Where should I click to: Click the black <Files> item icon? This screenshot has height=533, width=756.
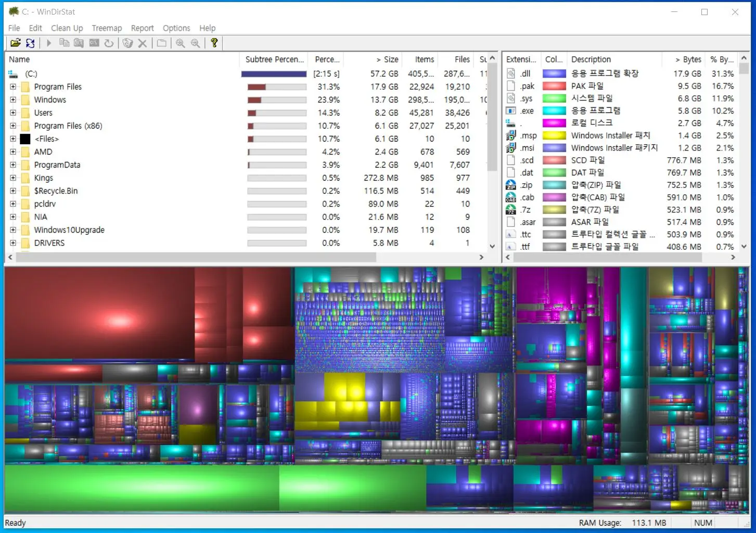tap(25, 139)
